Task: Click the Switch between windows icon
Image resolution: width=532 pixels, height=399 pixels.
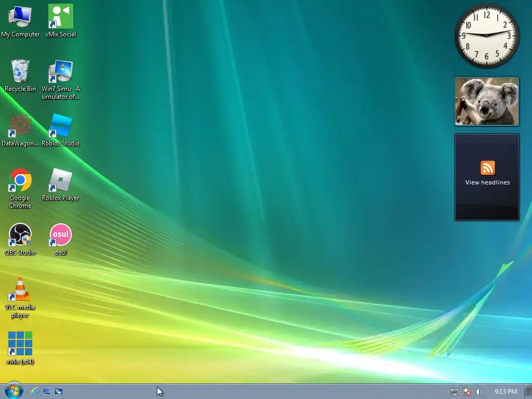Action: (x=59, y=392)
